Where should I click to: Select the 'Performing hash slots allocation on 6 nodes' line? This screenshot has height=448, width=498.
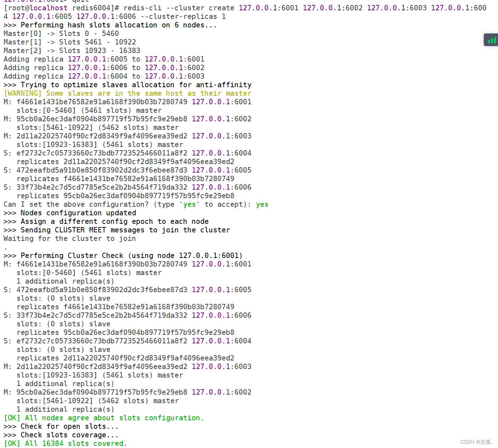point(110,25)
